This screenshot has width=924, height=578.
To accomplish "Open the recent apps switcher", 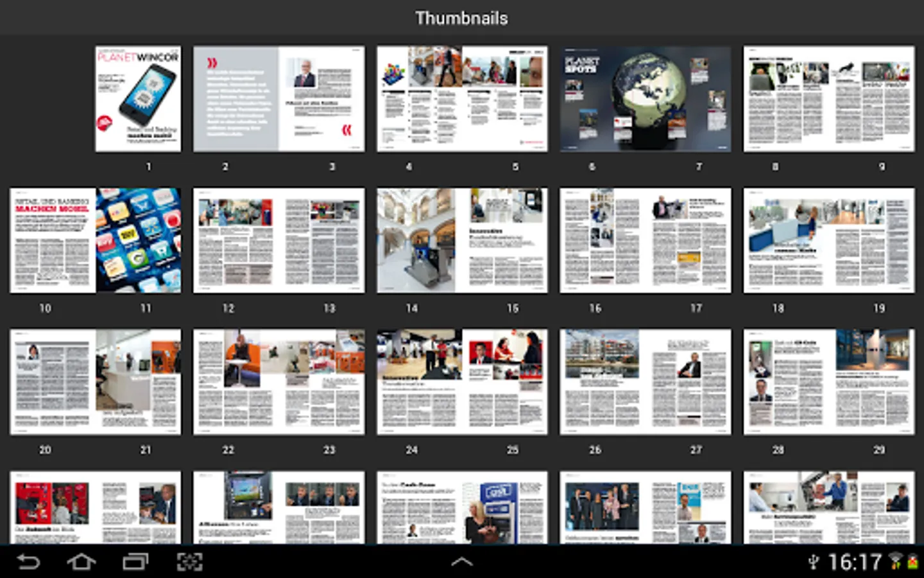I will [135, 563].
